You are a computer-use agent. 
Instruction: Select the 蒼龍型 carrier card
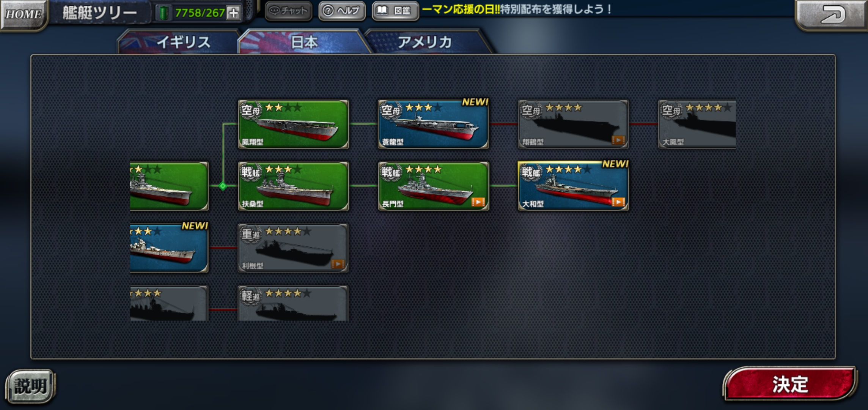(x=433, y=124)
